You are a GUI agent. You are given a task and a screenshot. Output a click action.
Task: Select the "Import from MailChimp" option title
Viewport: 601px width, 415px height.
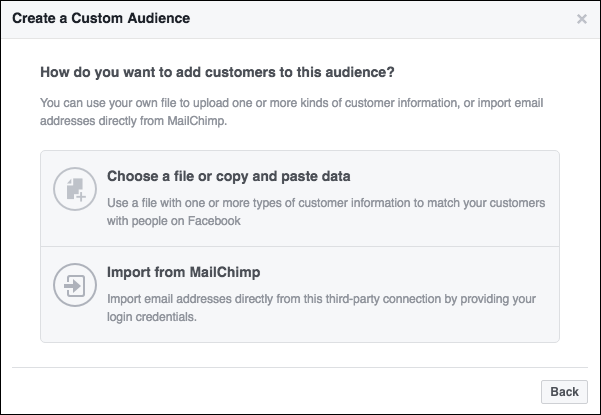click(x=183, y=272)
